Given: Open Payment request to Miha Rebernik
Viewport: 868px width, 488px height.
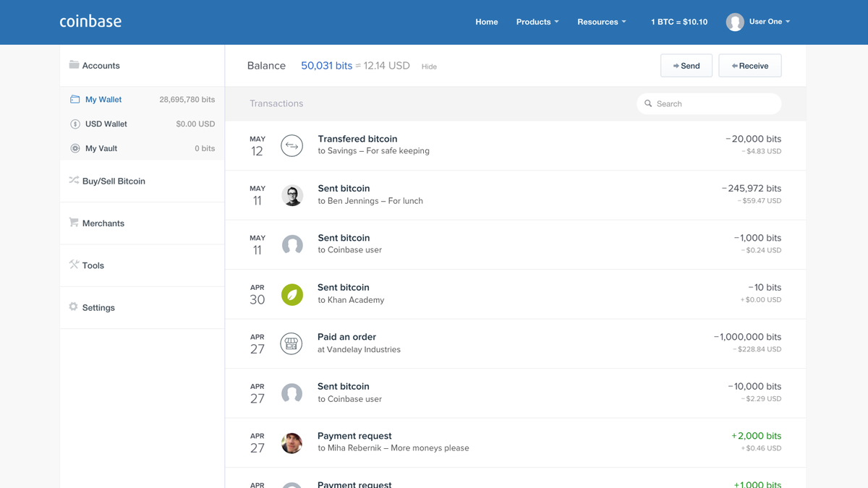Looking at the screenshot, I should pos(516,442).
